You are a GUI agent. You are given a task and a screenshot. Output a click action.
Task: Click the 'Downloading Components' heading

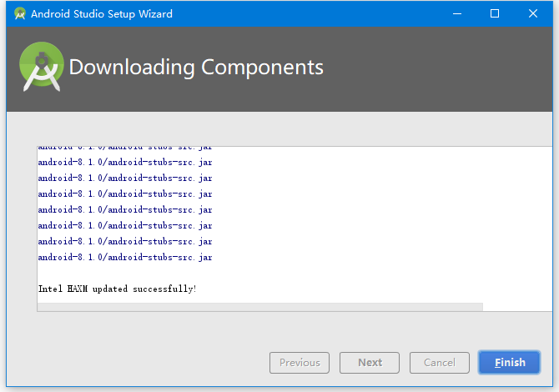click(196, 68)
